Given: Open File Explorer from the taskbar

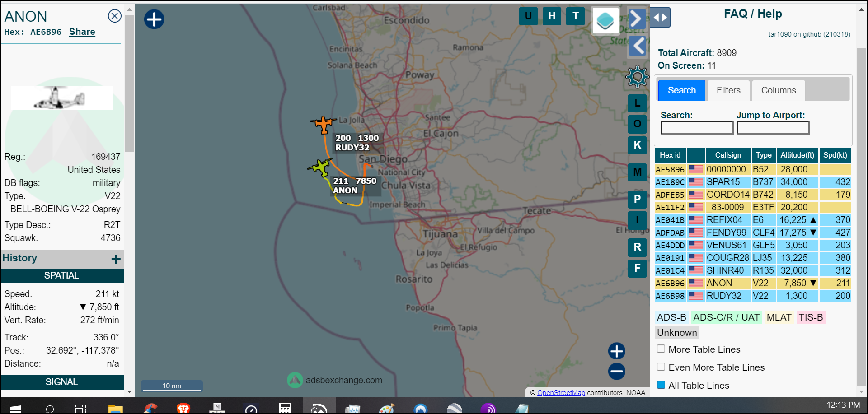Looking at the screenshot, I should pyautogui.click(x=116, y=409).
